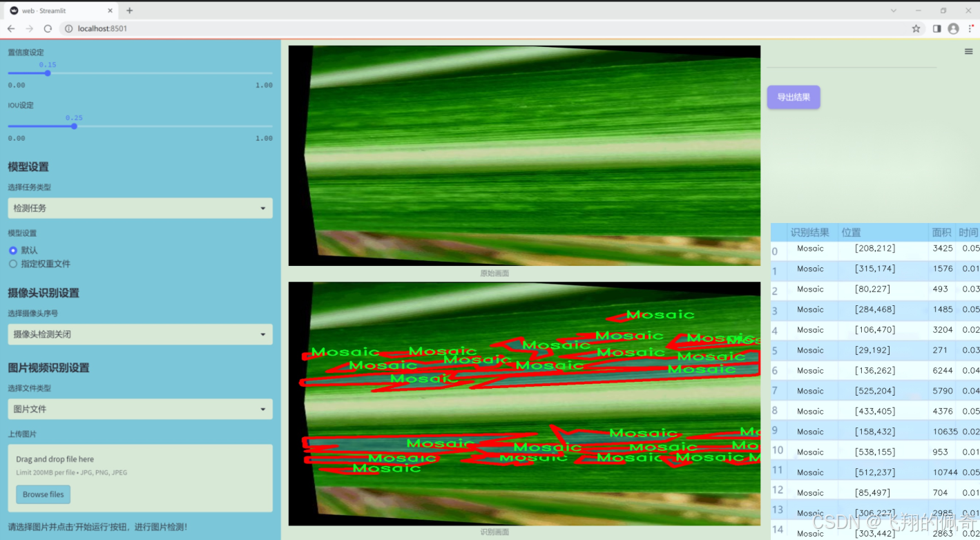
Task: Open the 摄像头检测关闭 camera dropdown
Action: [140, 334]
